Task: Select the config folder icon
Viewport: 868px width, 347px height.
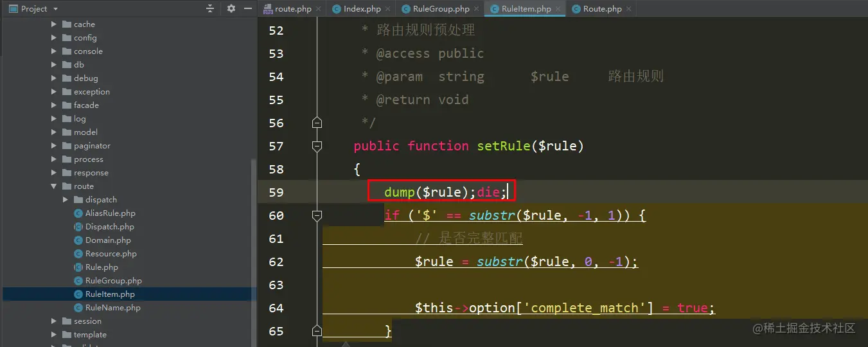Action: coord(67,38)
